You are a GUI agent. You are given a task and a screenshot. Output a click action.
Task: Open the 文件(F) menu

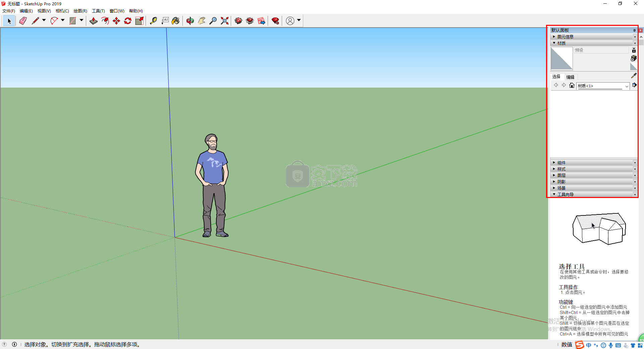click(9, 11)
